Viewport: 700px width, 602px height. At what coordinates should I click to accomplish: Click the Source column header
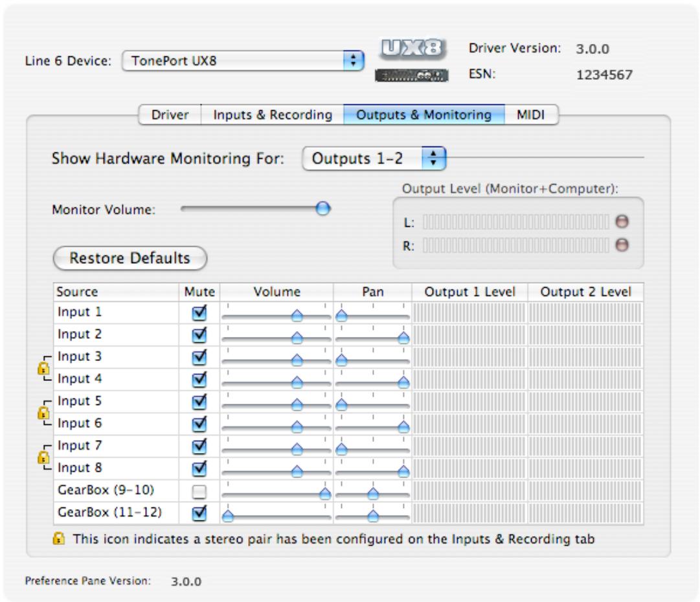point(116,292)
